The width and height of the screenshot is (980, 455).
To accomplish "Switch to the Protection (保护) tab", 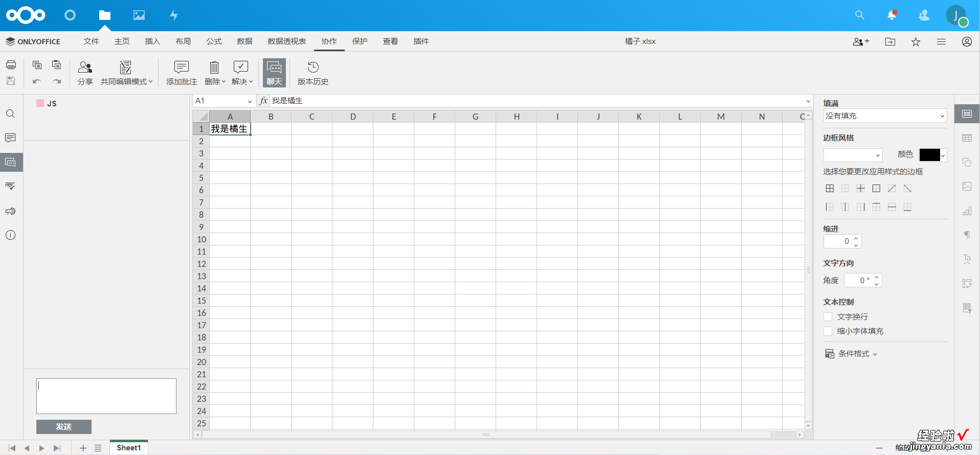I will coord(360,41).
